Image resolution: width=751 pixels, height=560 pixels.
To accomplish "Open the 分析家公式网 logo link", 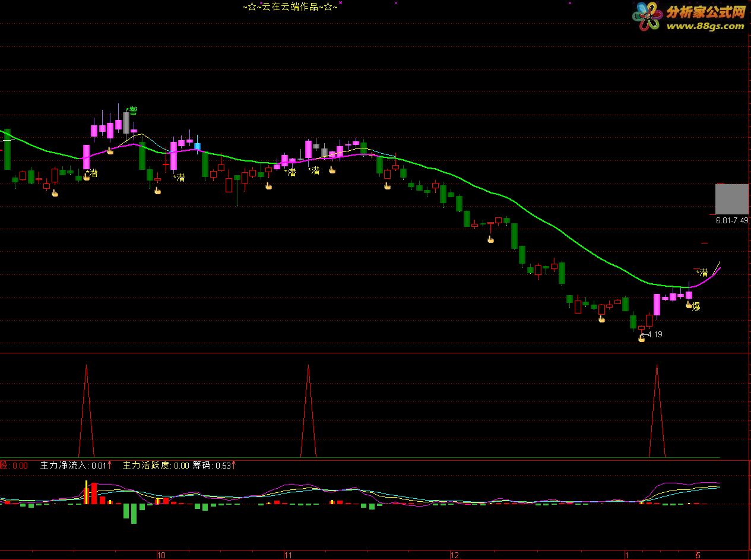I will tap(689, 16).
